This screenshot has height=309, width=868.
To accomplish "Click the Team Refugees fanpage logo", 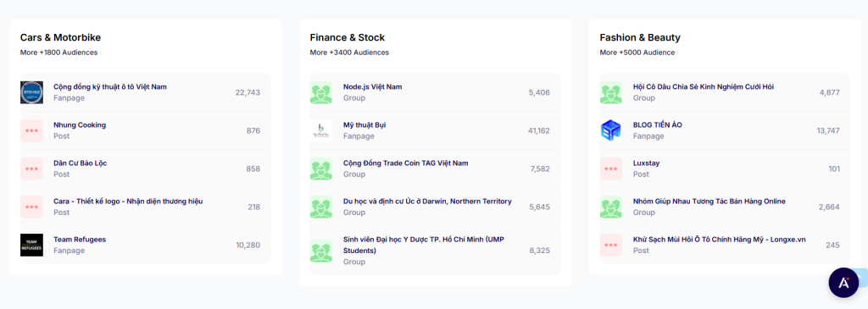I will click(x=31, y=245).
